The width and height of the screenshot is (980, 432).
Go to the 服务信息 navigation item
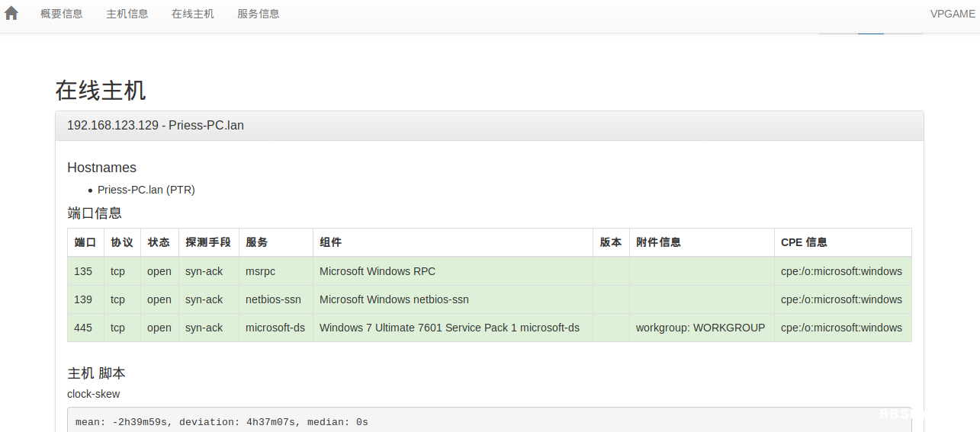click(x=259, y=14)
